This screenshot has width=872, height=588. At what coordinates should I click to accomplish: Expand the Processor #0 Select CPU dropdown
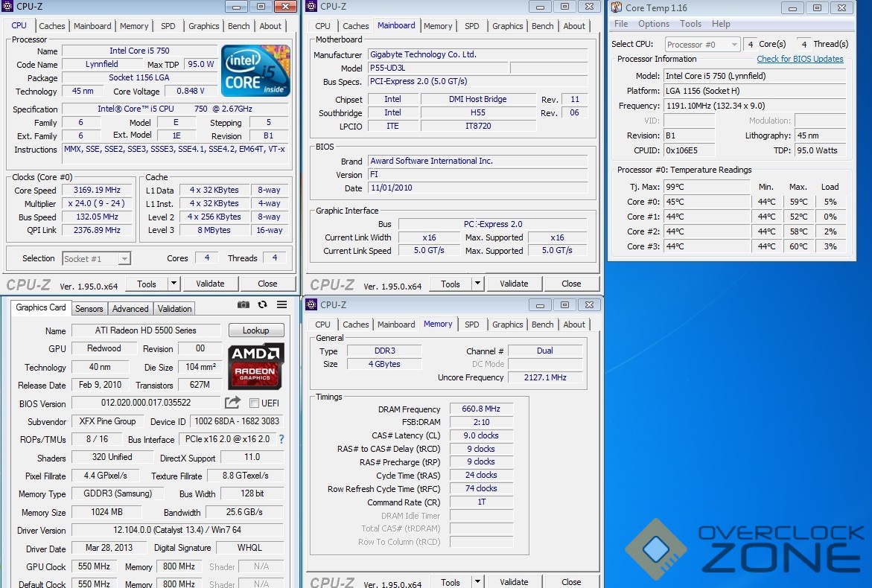tap(702, 44)
